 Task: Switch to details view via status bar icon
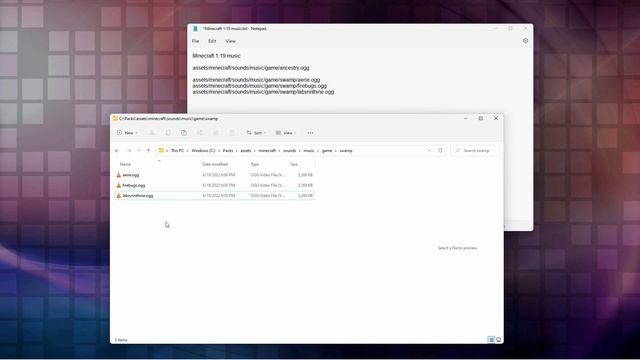tap(491, 340)
